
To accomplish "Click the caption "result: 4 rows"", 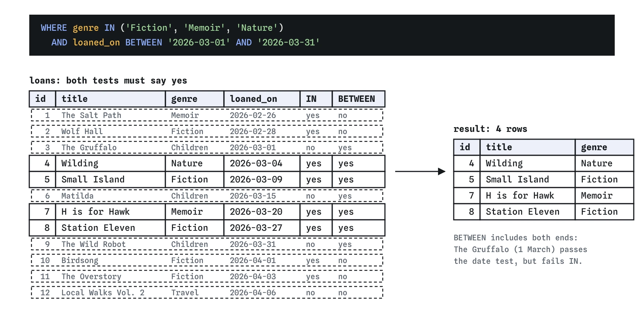I will 490,129.
